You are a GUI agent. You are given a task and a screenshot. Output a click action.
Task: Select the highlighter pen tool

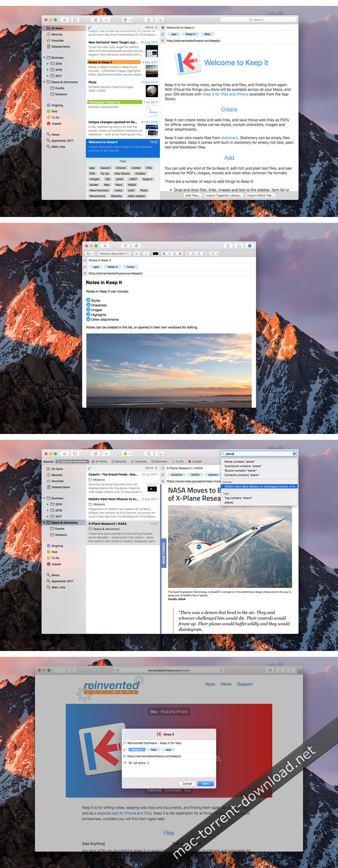coord(146,254)
